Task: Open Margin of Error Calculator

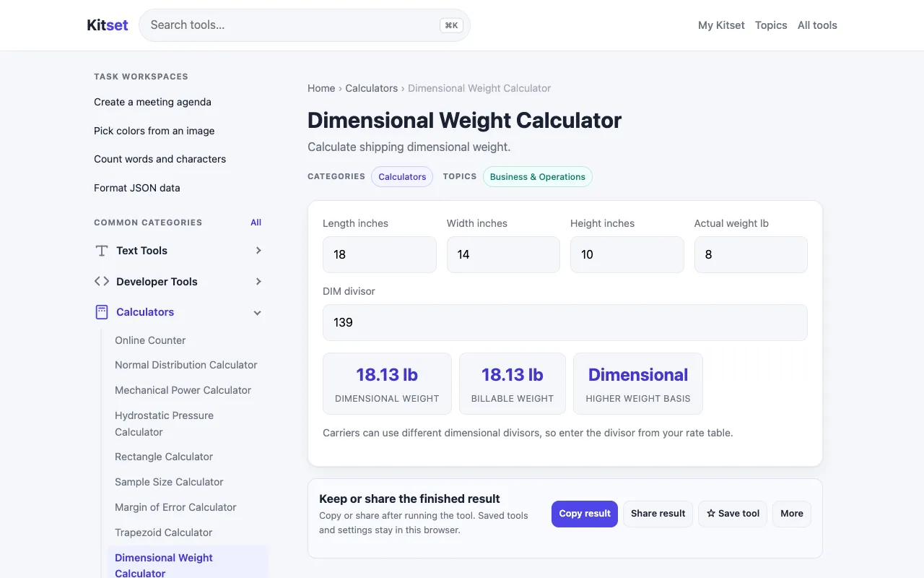Action: pyautogui.click(x=175, y=507)
